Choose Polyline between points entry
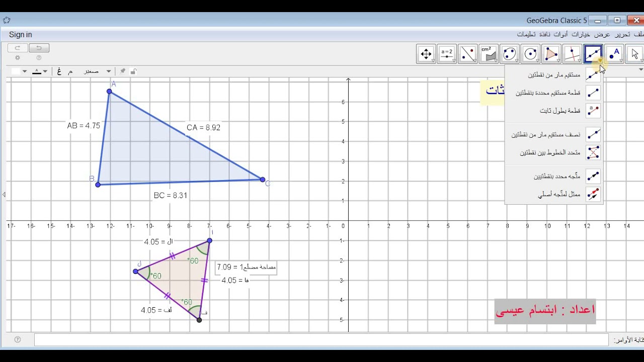Image resolution: width=644 pixels, height=362 pixels. [554, 152]
